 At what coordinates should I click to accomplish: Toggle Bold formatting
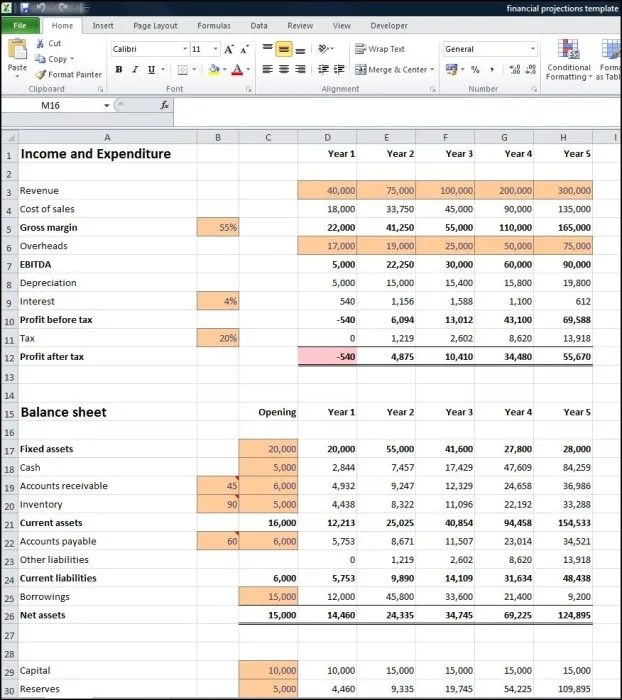[x=119, y=70]
